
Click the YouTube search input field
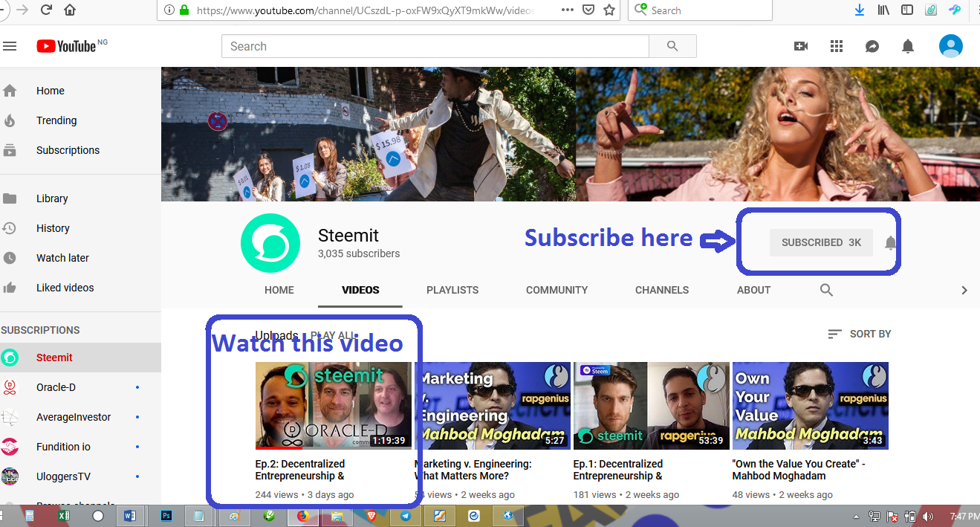click(x=435, y=46)
